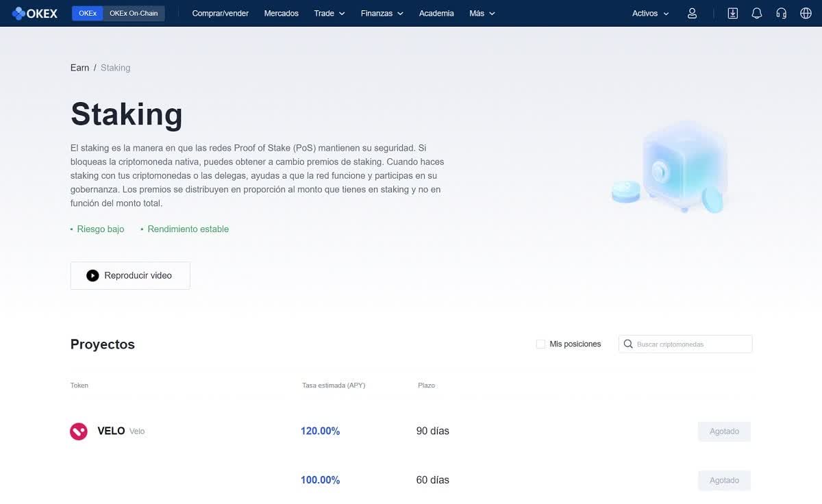This screenshot has width=822, height=504.
Task: Switch to OKEx On-Chain tab
Action: (134, 13)
